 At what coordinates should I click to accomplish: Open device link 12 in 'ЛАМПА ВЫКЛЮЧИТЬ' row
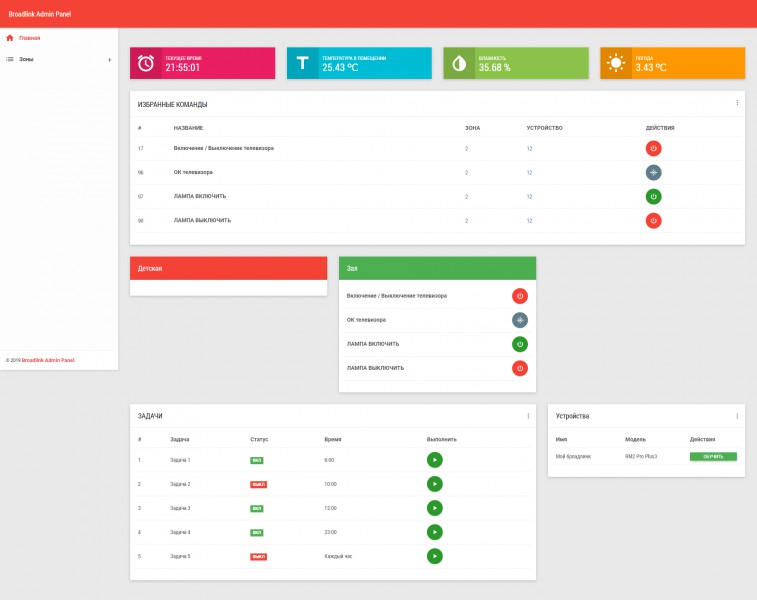529,221
